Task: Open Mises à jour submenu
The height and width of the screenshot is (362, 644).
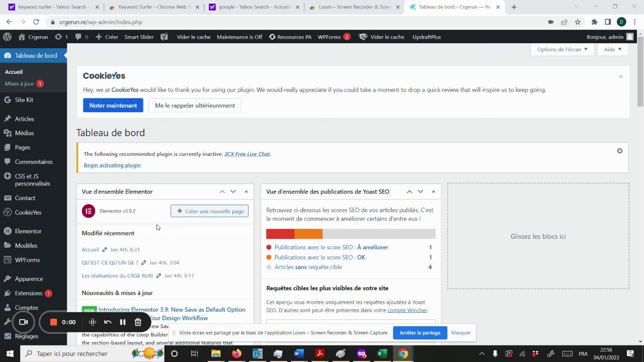Action: (x=24, y=83)
